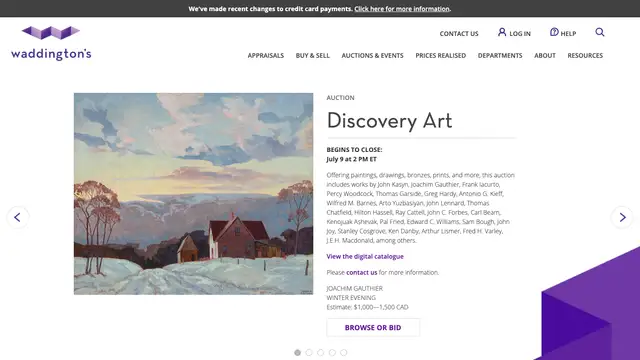The image size is (640, 360).
Task: Open the About menu
Action: click(x=545, y=56)
